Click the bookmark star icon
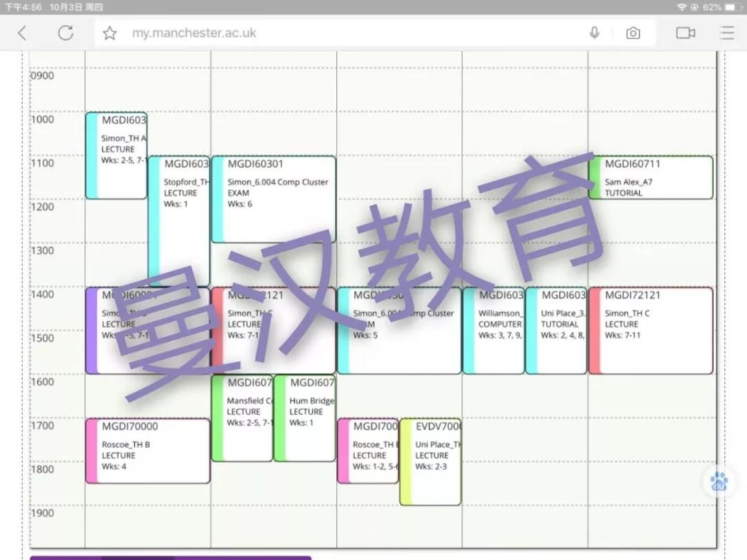The height and width of the screenshot is (560, 747). (109, 32)
